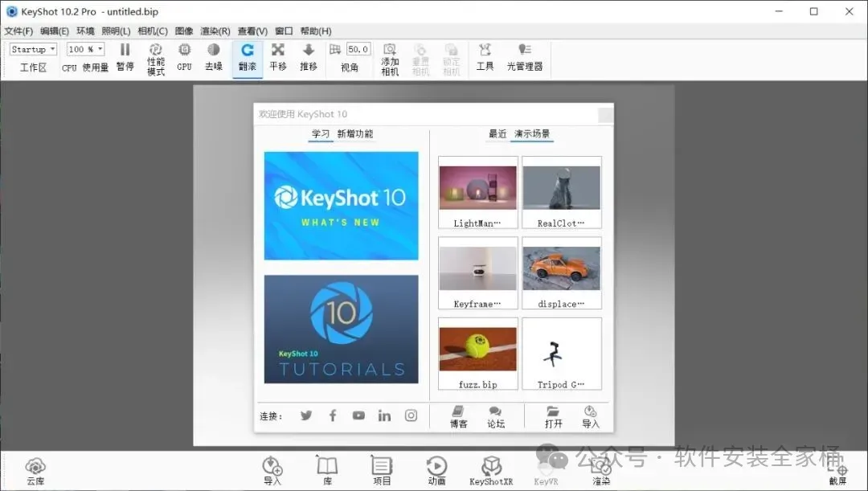The height and width of the screenshot is (491, 868).
Task: Open the Startup workspace dropdown
Action: pos(33,49)
